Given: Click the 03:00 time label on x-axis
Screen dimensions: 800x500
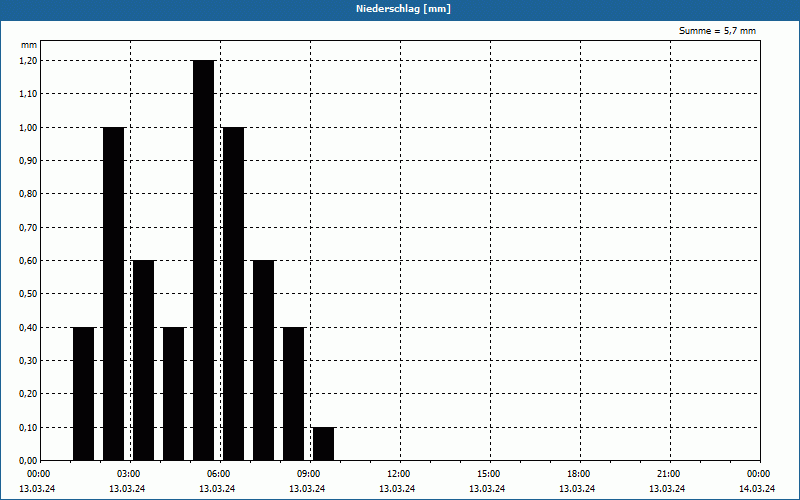Looking at the screenshot, I should click(x=129, y=474).
